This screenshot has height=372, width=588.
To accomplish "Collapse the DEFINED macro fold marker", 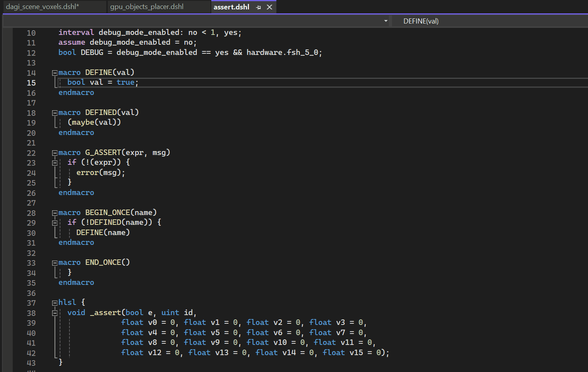I will 54,113.
